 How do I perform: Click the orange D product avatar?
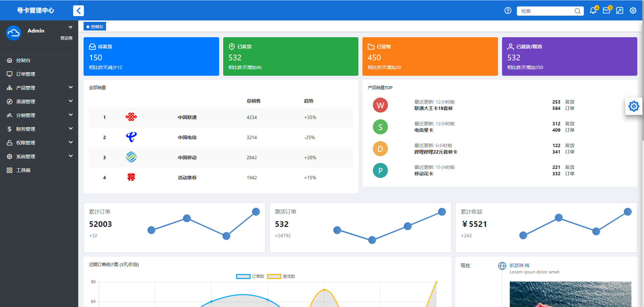click(x=380, y=149)
